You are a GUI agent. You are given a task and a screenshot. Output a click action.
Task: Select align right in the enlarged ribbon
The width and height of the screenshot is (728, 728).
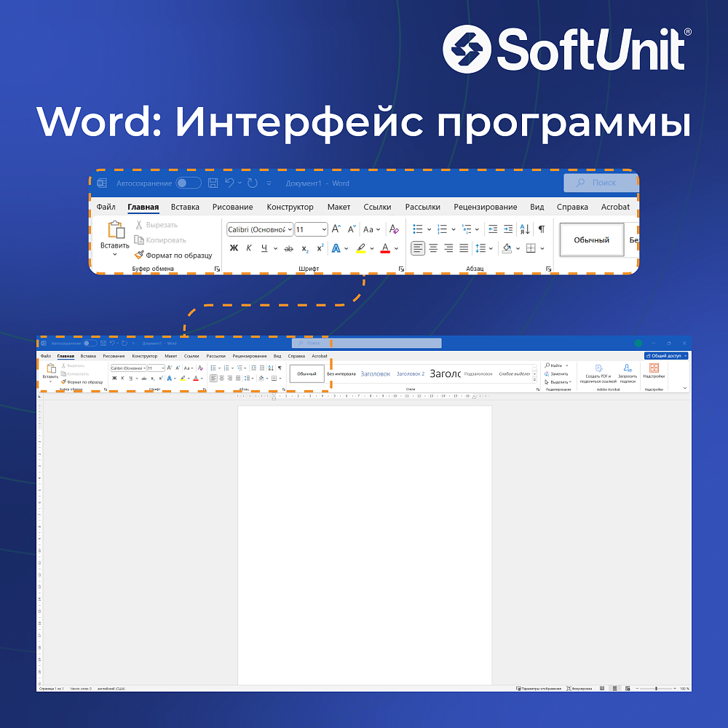pyautogui.click(x=448, y=248)
